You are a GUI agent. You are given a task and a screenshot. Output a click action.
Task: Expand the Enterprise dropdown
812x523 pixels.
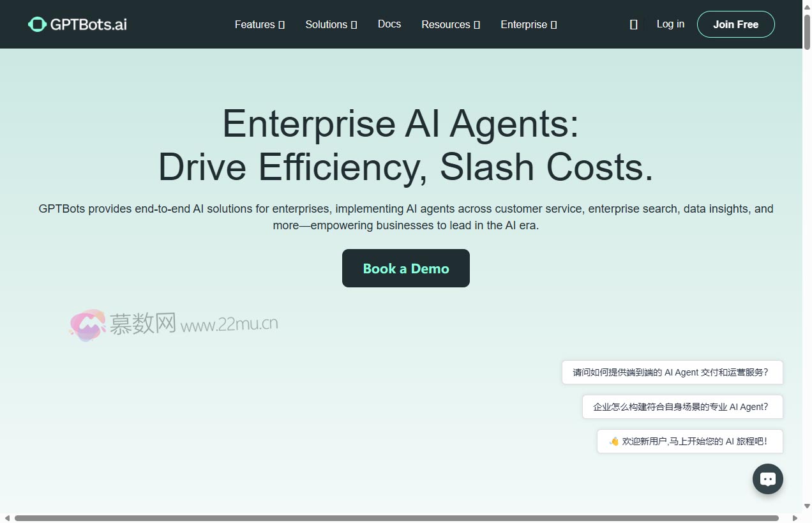(529, 24)
